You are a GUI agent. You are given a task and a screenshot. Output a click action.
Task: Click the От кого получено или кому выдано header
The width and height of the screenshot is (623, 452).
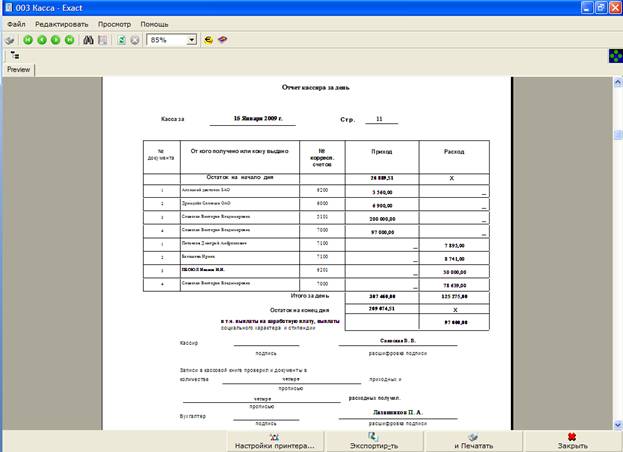point(240,151)
